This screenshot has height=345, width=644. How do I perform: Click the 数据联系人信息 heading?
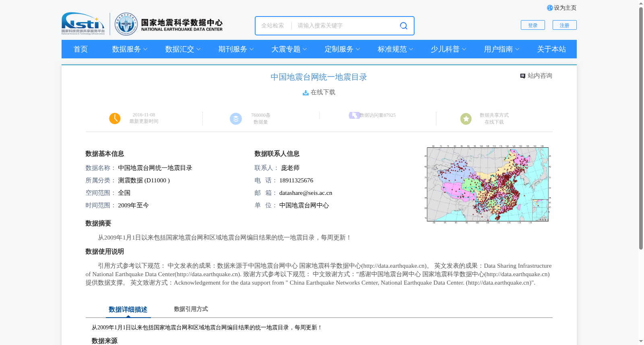pos(277,154)
